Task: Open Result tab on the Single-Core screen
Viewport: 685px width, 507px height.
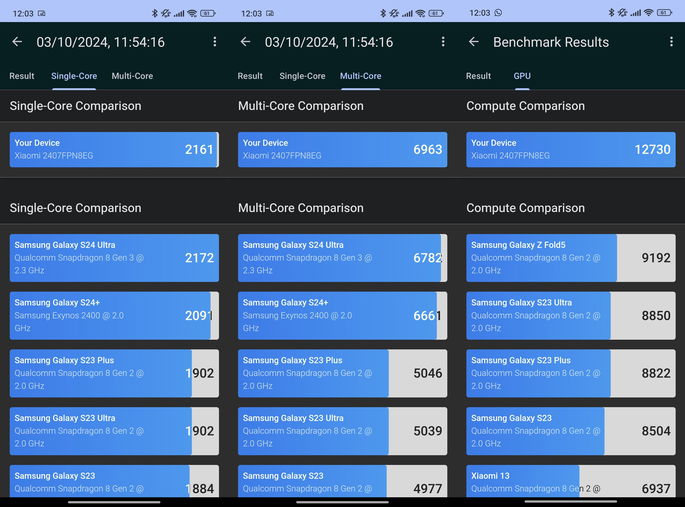Action: coord(22,76)
